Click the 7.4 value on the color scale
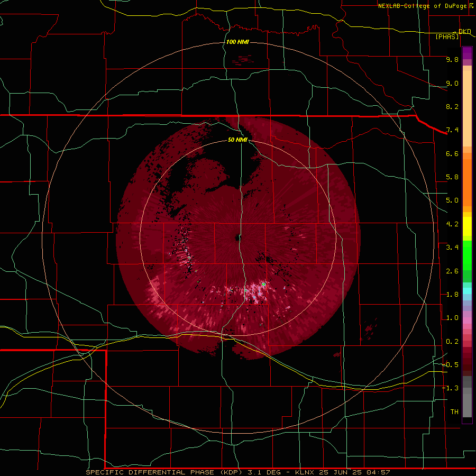The image size is (476, 476). click(x=452, y=130)
